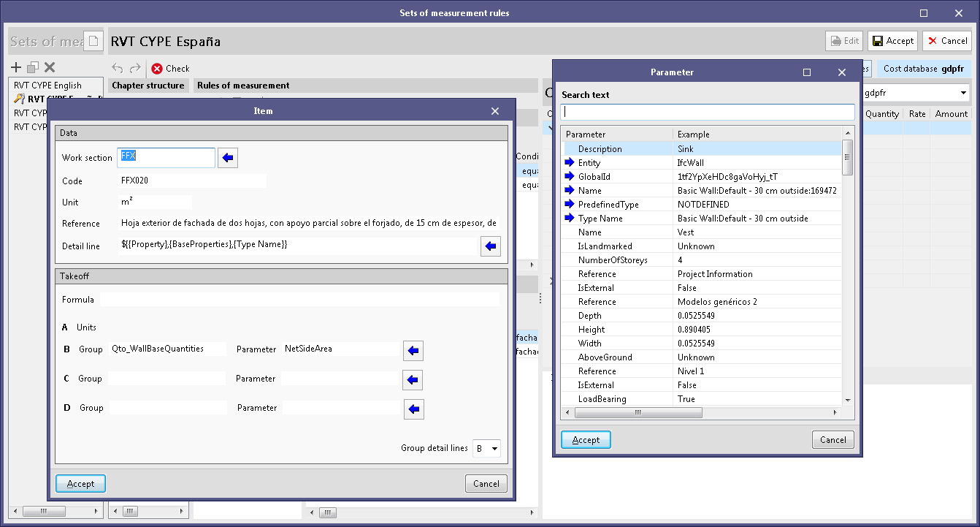This screenshot has height=527, width=980.
Task: Open the Work section selector arrow
Action: 227,157
